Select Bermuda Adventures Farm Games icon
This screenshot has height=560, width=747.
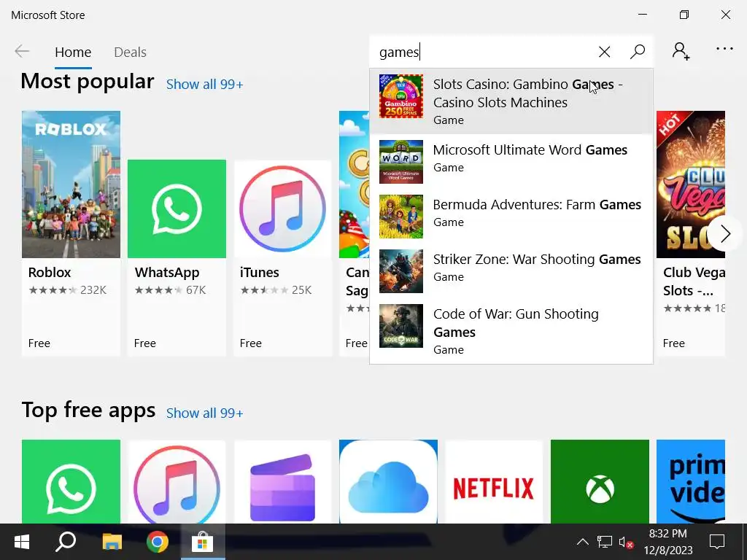[401, 217]
